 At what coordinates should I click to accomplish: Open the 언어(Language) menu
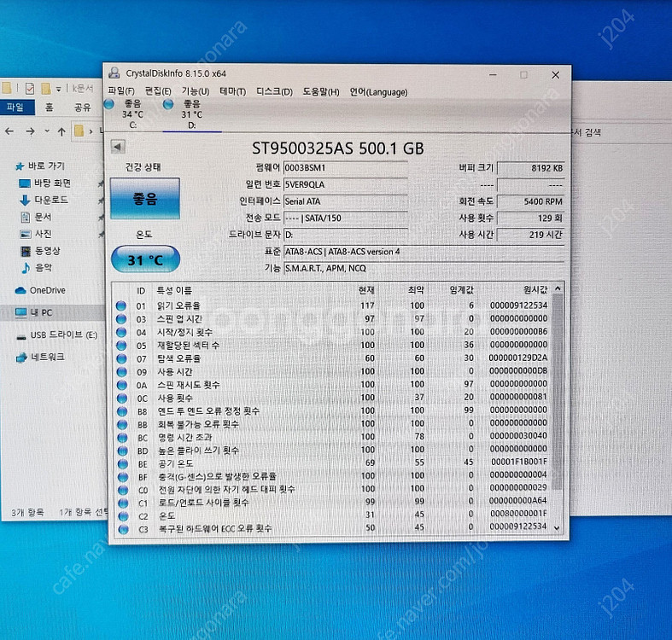pyautogui.click(x=378, y=92)
